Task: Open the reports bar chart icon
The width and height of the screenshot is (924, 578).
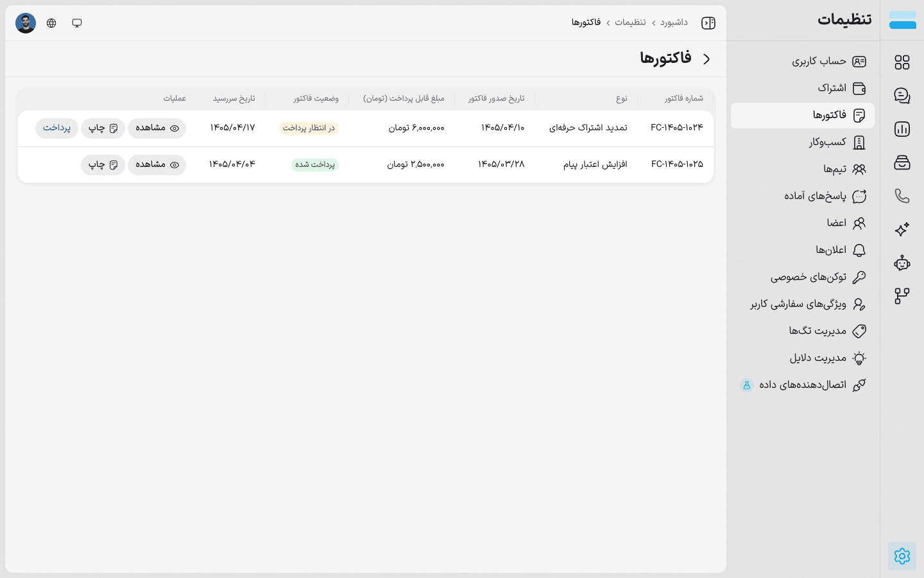Action: pos(902,129)
